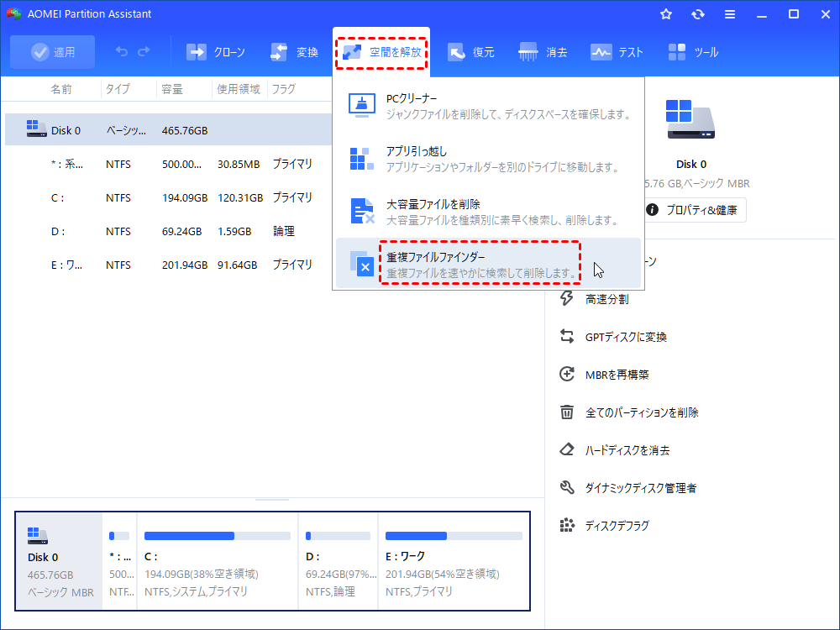Click 高速分割 quick partition option
Image resolution: width=840 pixels, height=630 pixels.
coord(607,299)
